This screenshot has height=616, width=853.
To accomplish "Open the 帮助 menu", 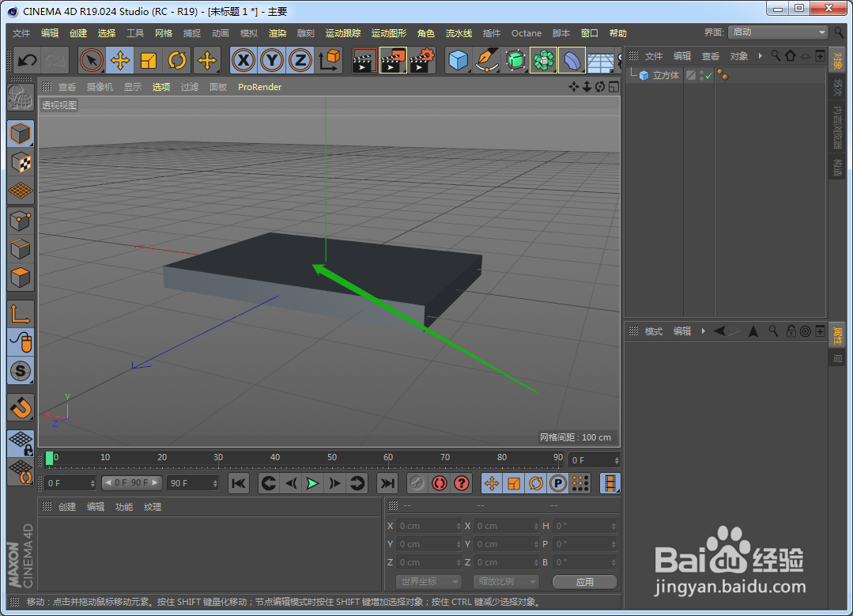I will tap(618, 33).
